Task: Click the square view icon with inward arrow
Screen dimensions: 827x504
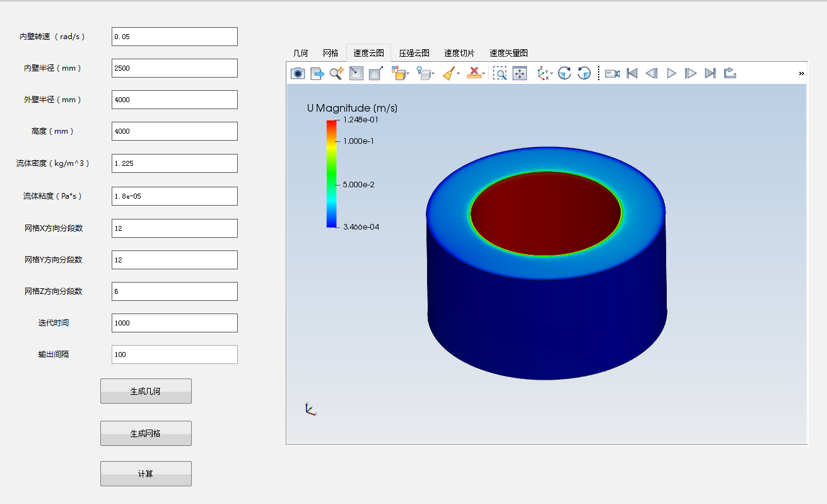Action: 356,74
